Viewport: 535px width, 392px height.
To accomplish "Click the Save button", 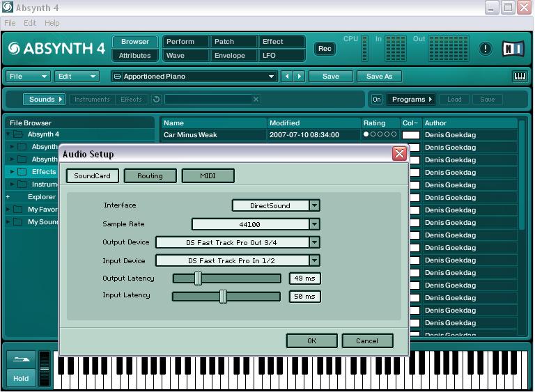I will (x=331, y=77).
